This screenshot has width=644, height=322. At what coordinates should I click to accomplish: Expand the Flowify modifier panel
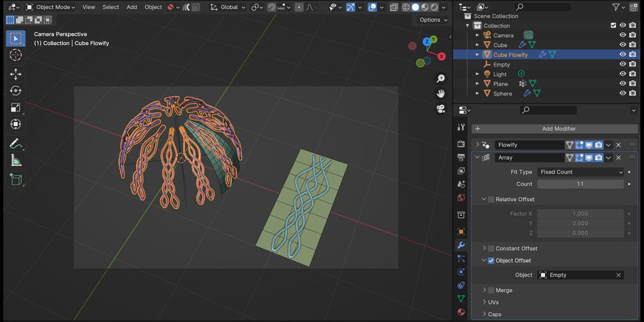(x=477, y=145)
